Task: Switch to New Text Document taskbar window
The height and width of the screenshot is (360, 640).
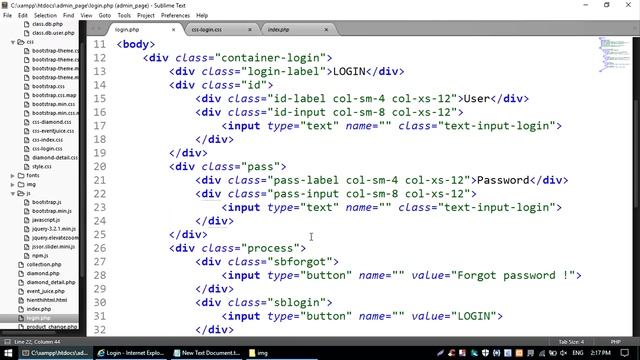Action: 207,353
